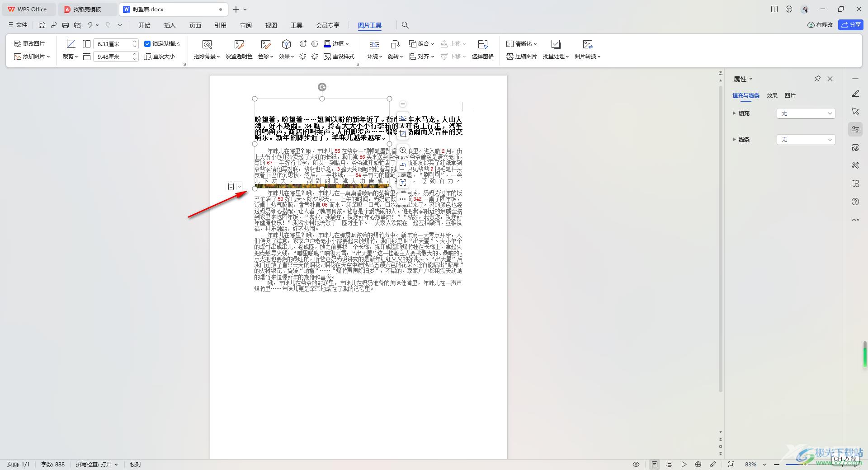Viewport: 868px width, 470px height.
Task: Open the Line (线条) dropdown showing 无
Action: pyautogui.click(x=806, y=140)
